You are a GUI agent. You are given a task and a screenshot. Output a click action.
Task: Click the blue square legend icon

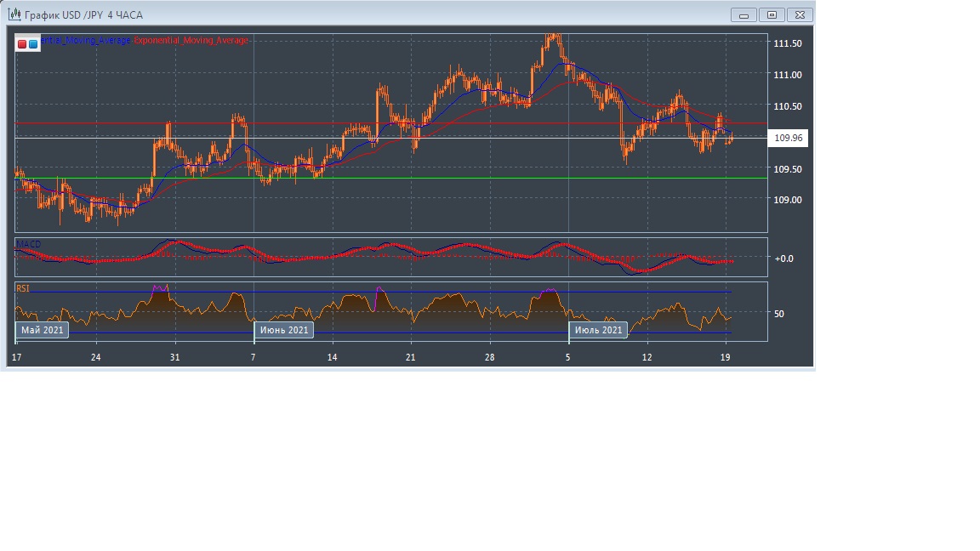click(x=33, y=44)
